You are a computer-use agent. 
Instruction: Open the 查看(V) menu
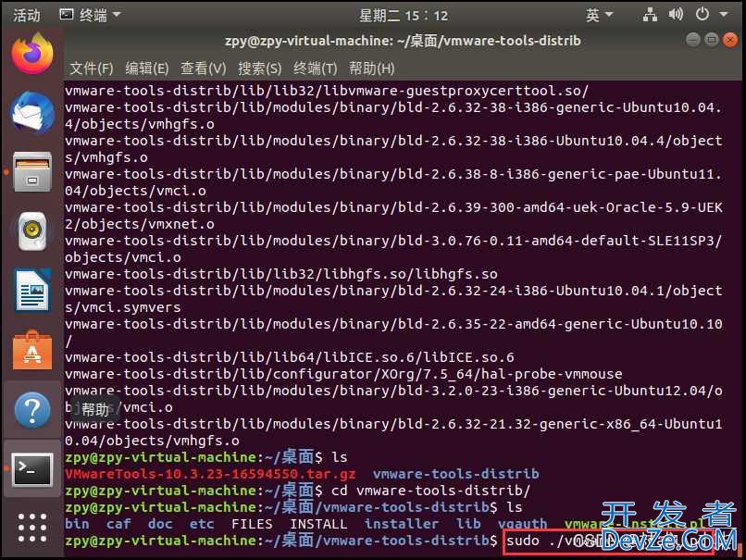pyautogui.click(x=203, y=68)
